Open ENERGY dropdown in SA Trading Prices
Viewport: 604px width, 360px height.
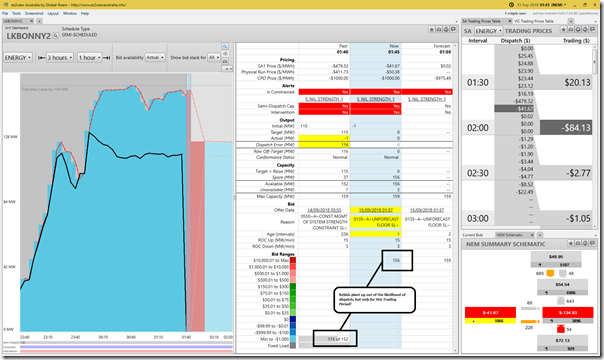488,31
